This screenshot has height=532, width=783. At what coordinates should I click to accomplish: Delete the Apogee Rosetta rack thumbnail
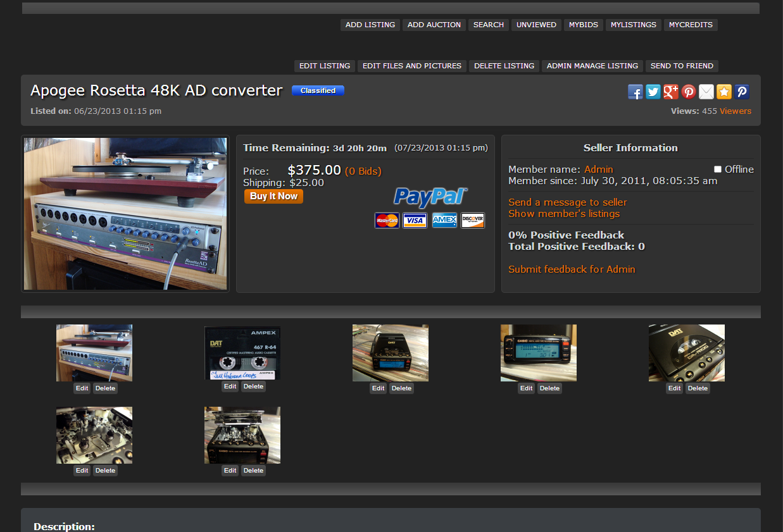pos(106,388)
